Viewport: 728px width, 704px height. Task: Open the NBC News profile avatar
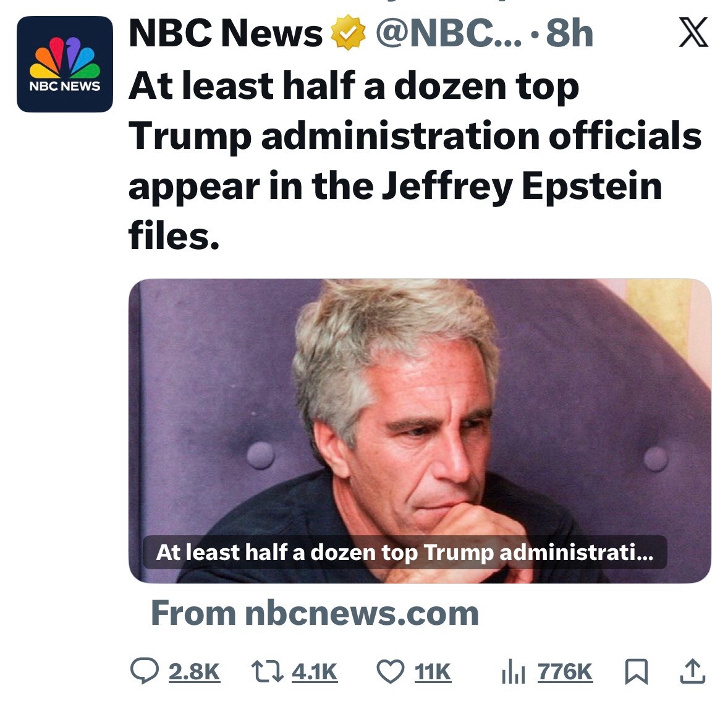point(65,64)
